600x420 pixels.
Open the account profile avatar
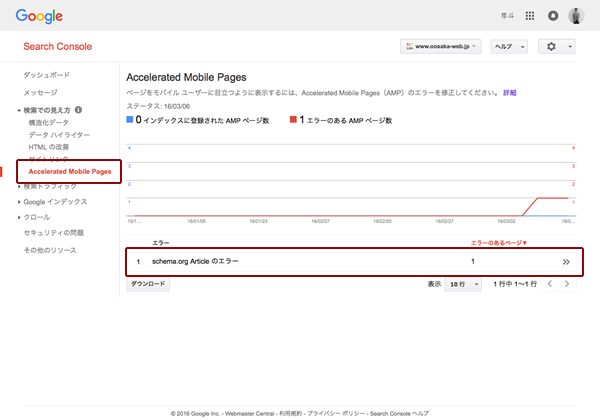pos(576,16)
